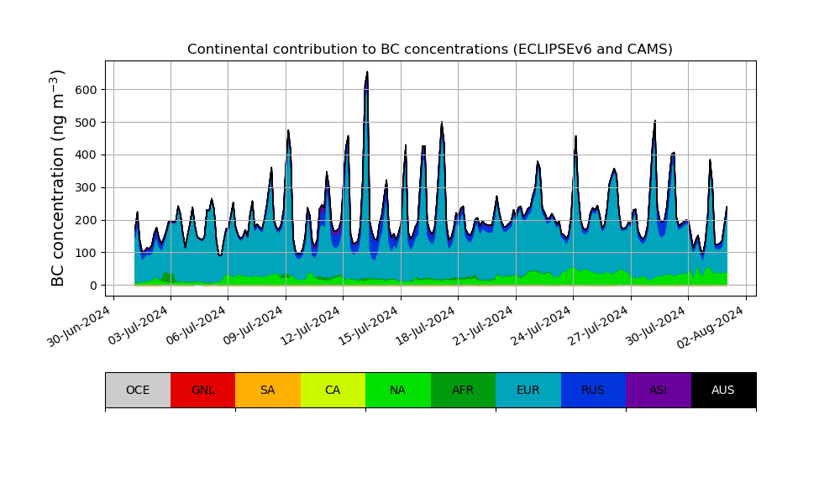This screenshot has width=840, height=504.
Task: Select the red GNL legend swatch
Action: pyautogui.click(x=202, y=390)
